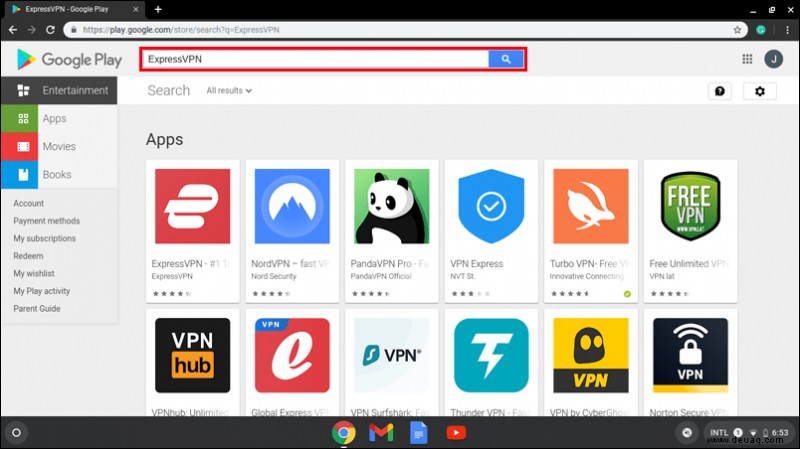Select Books in the sidebar

pos(59,175)
